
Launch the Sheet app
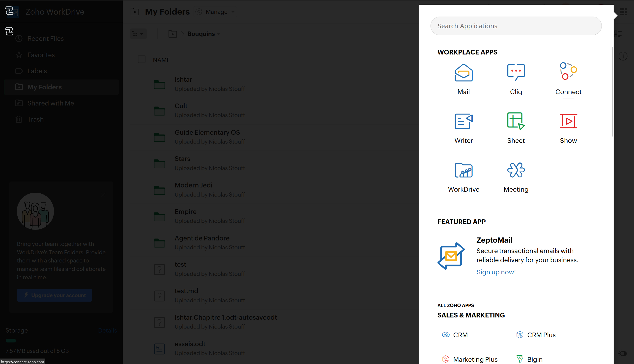[516, 121]
